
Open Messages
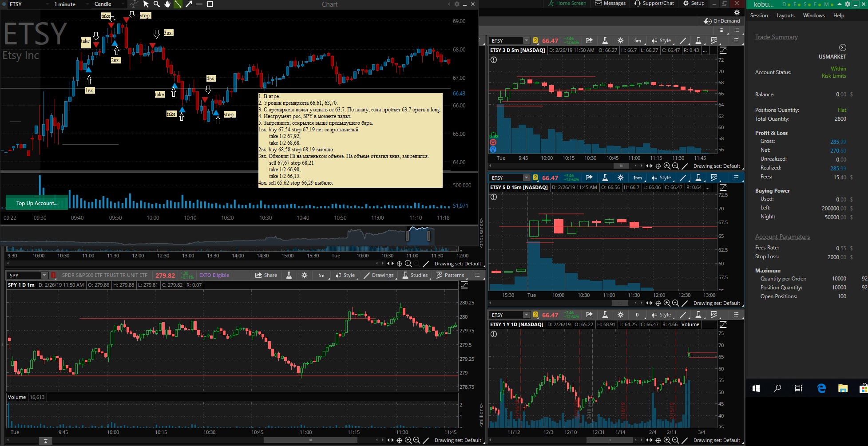(x=610, y=3)
